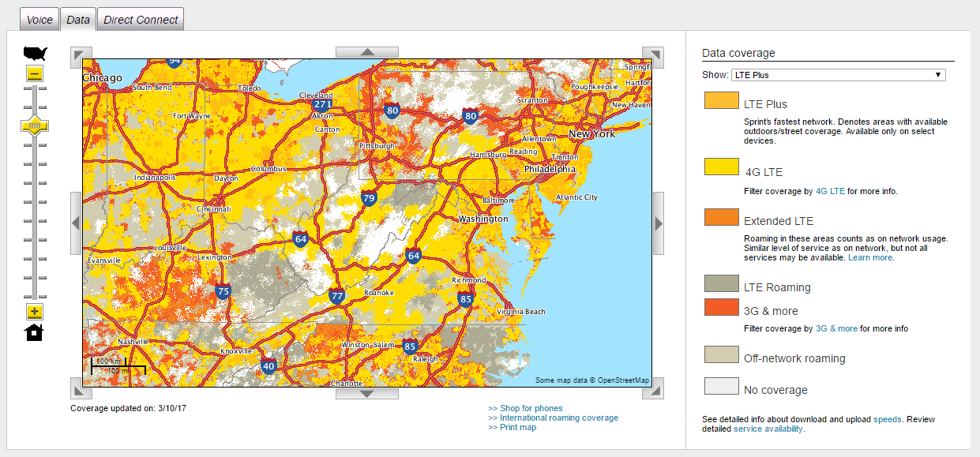The width and height of the screenshot is (980, 457).
Task: Click the I-40 highway shield
Action: pos(268,365)
